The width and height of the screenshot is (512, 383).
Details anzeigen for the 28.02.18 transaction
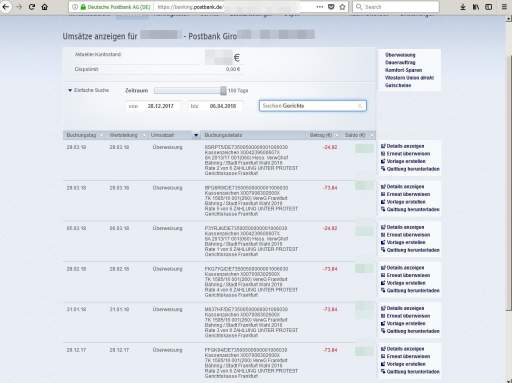click(402, 268)
